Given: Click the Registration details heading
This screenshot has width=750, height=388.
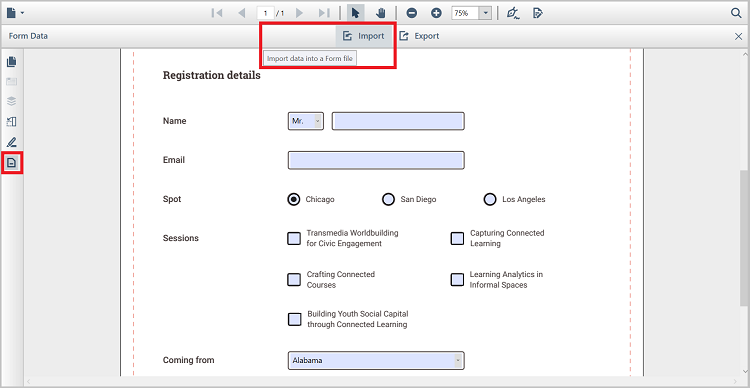Looking at the screenshot, I should tap(211, 75).
